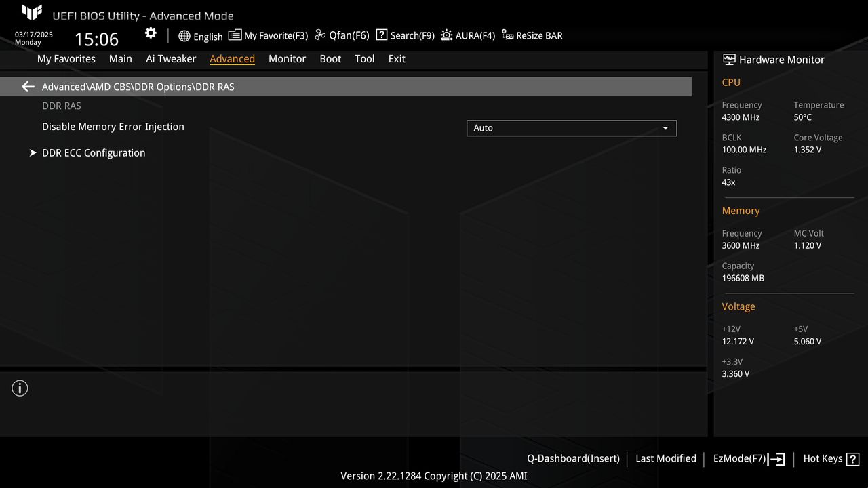868x488 pixels.
Task: Switch to Main tab
Action: click(121, 59)
